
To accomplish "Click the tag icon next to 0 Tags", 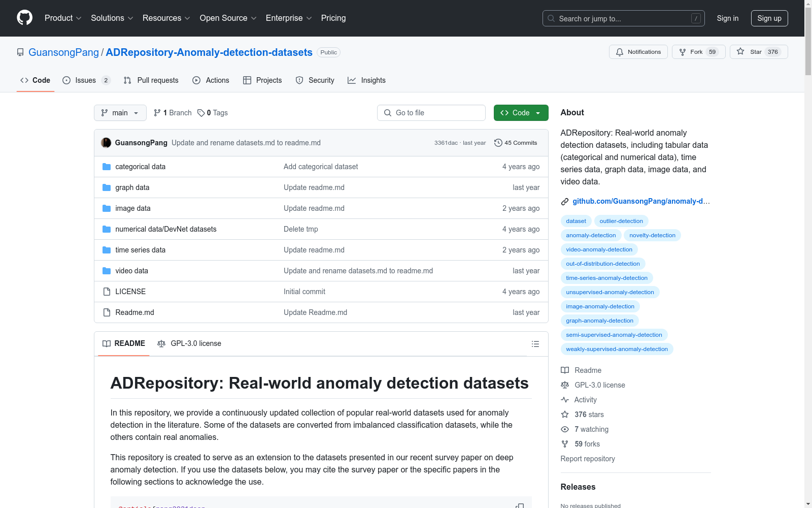I will click(x=201, y=113).
